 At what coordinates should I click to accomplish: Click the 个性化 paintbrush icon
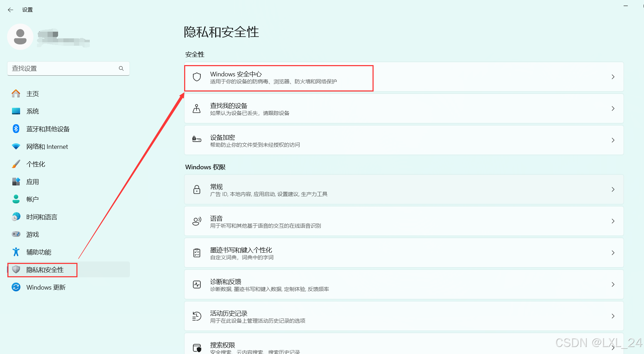point(16,164)
